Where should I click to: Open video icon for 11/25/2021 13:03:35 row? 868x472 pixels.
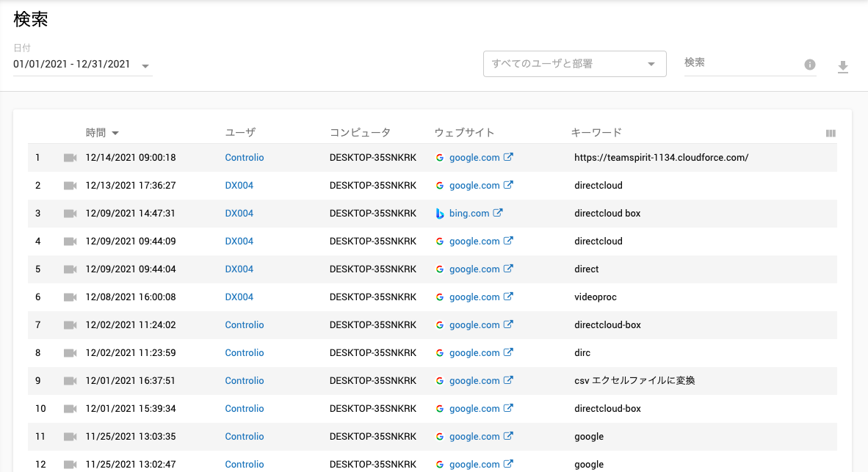point(70,437)
